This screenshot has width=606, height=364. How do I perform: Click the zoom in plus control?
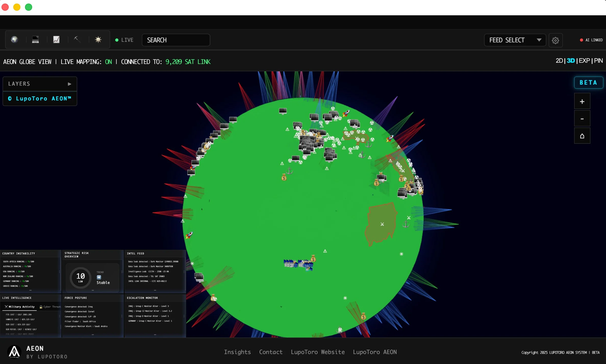click(582, 101)
